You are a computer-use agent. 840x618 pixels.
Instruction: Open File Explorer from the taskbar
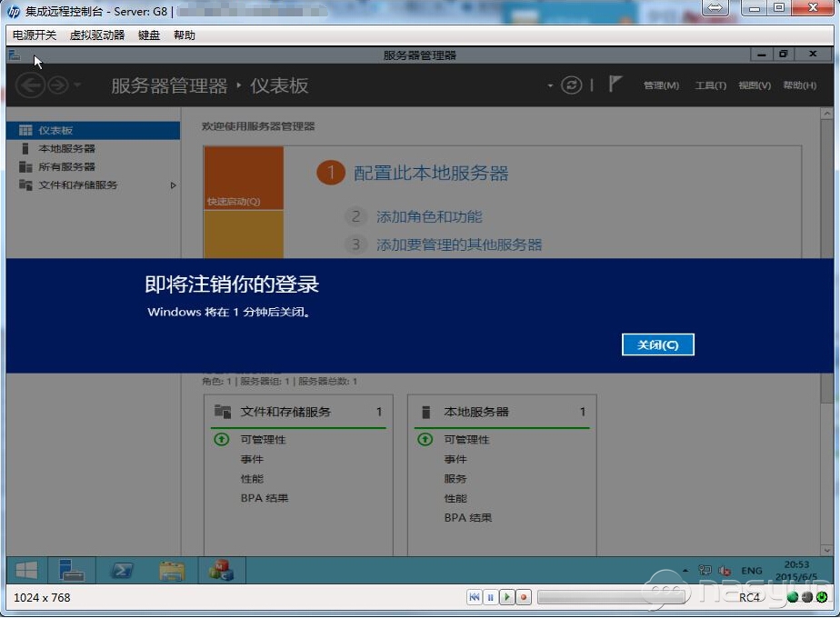click(x=172, y=571)
